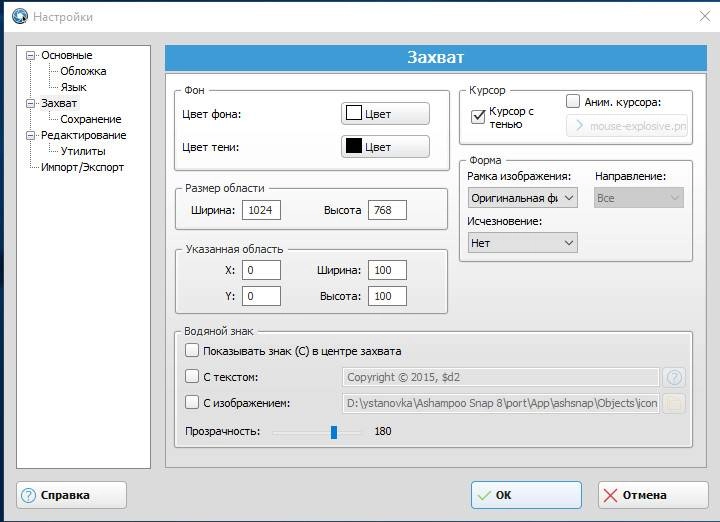Select Обложка in settings tree
The image size is (720, 522).
[x=83, y=71]
